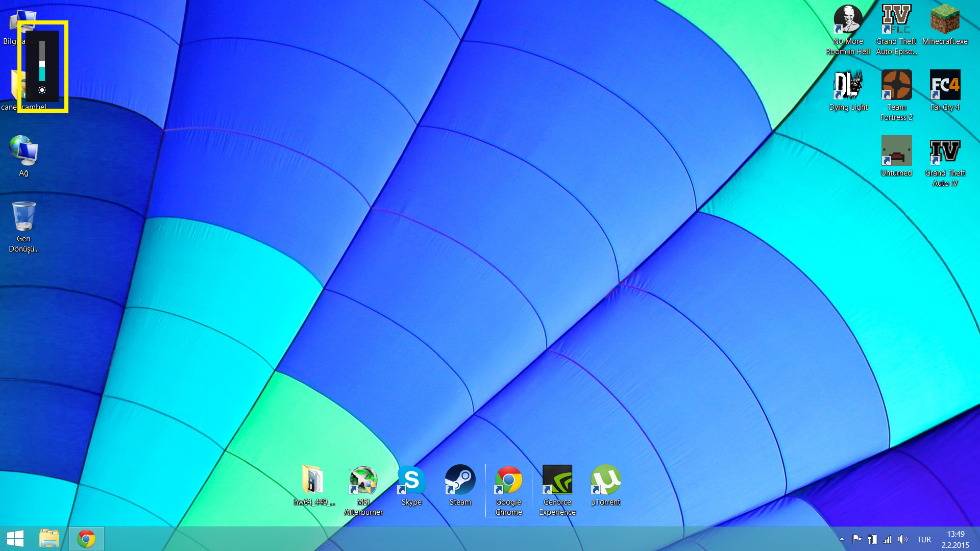The image size is (980, 551).
Task: Select the Minecraft.exe desktop icon
Action: (x=945, y=25)
